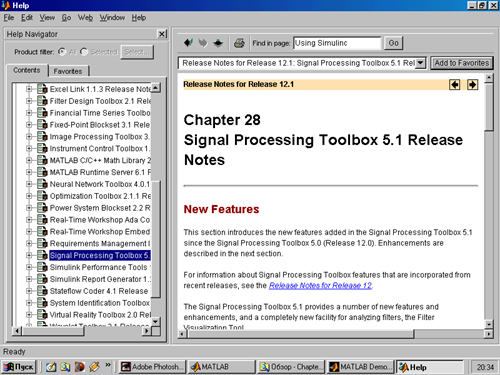Go back using the toolbar back arrow

pyautogui.click(x=188, y=43)
